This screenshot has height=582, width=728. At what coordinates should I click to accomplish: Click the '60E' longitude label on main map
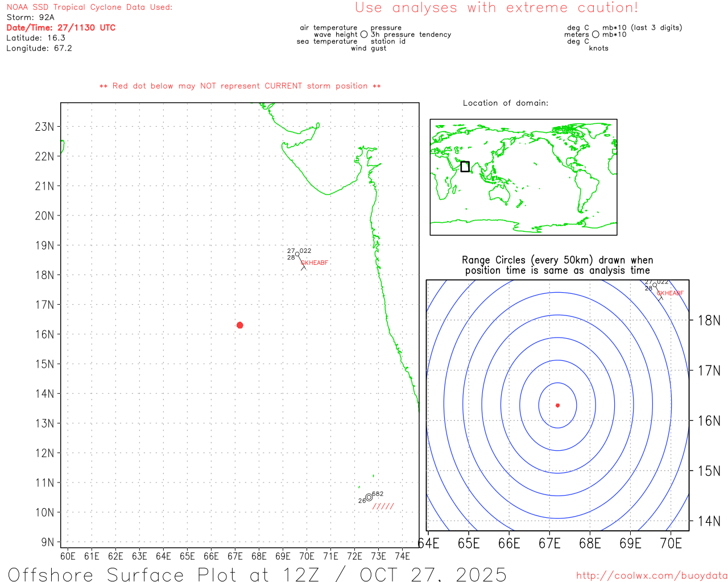(68, 556)
